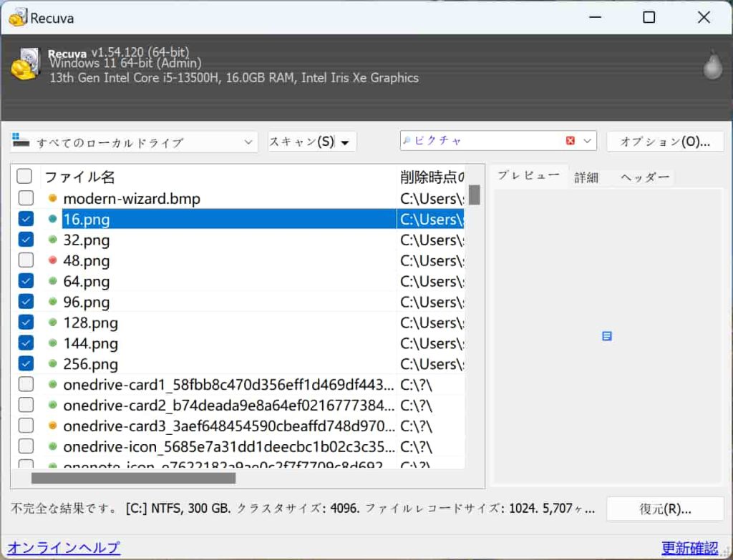
Task: Select the 48.png file name
Action: point(87,260)
